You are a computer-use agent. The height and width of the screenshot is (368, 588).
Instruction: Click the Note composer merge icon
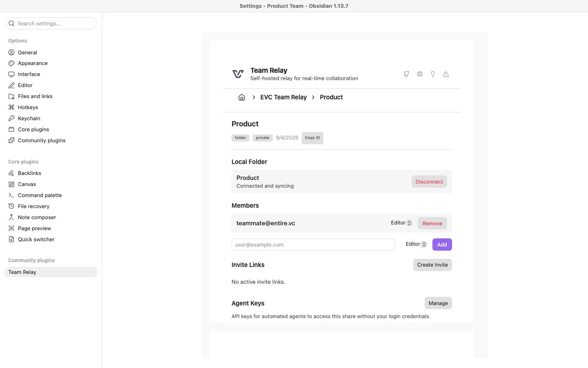pos(11,218)
